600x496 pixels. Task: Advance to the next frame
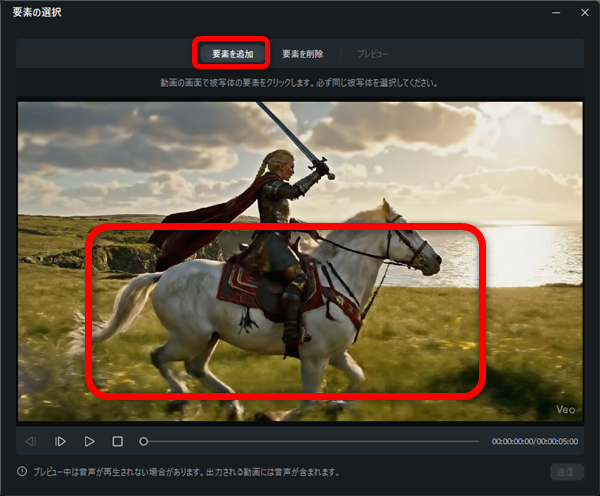click(60, 441)
